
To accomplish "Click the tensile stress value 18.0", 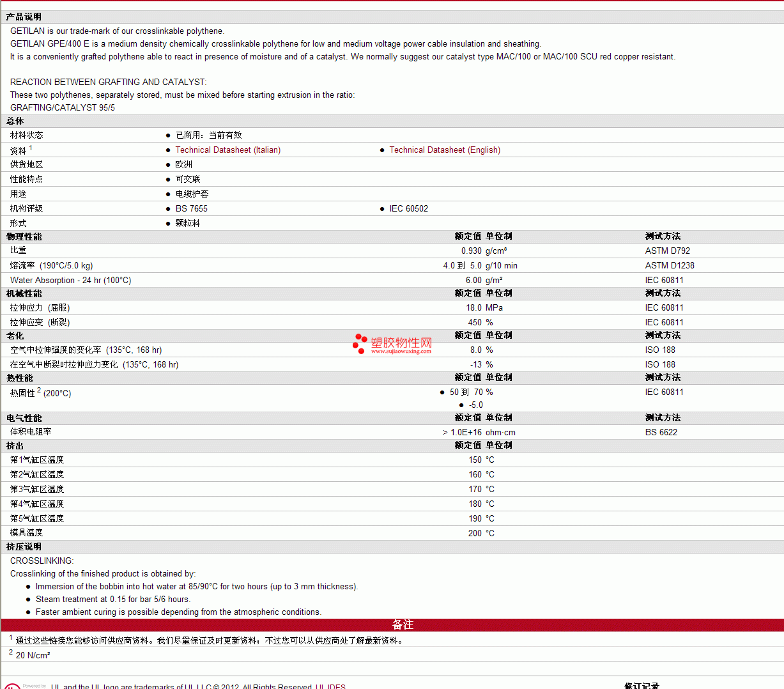I will click(x=473, y=308).
